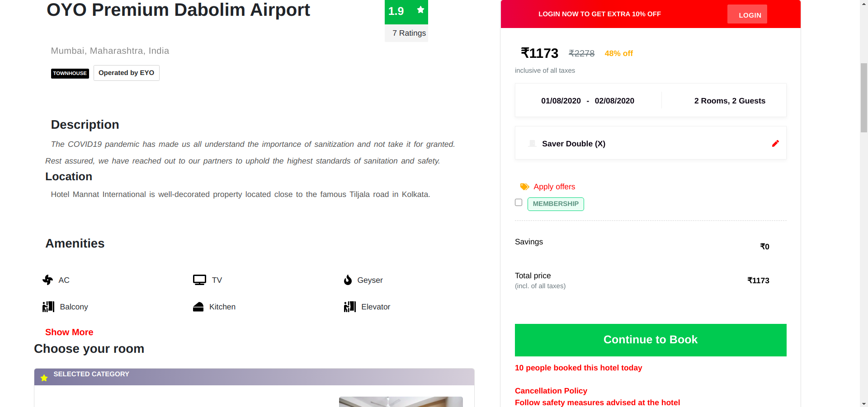The image size is (868, 407).
Task: Click the LOGIN button in red banner
Action: [750, 15]
